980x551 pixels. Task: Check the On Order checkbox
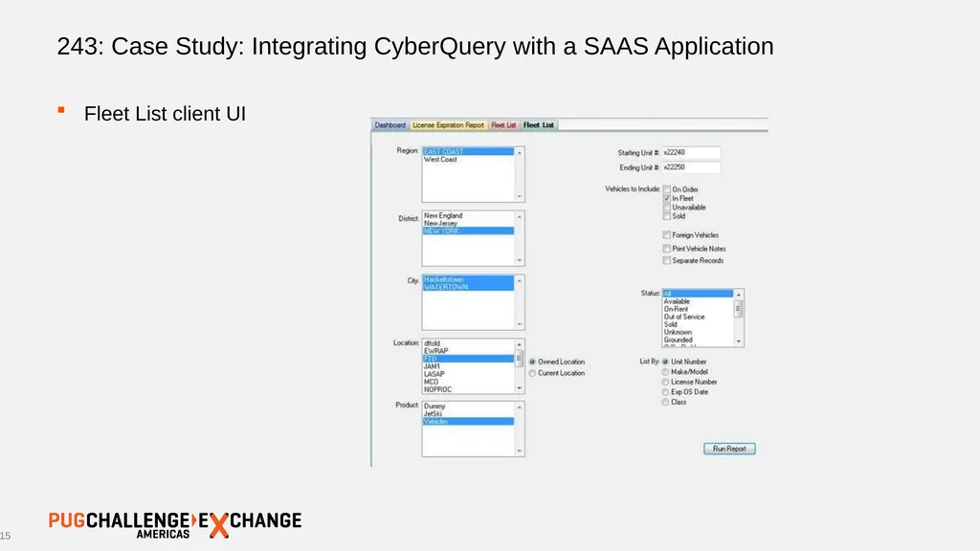coord(667,189)
